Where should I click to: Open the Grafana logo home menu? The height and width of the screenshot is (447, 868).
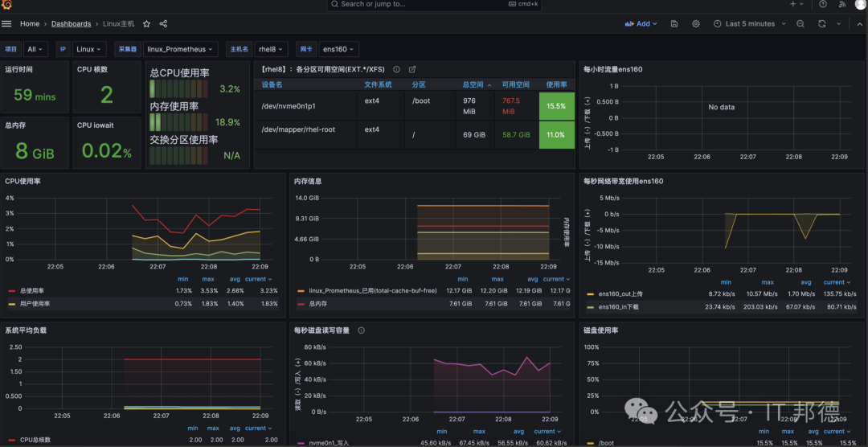[7, 4]
